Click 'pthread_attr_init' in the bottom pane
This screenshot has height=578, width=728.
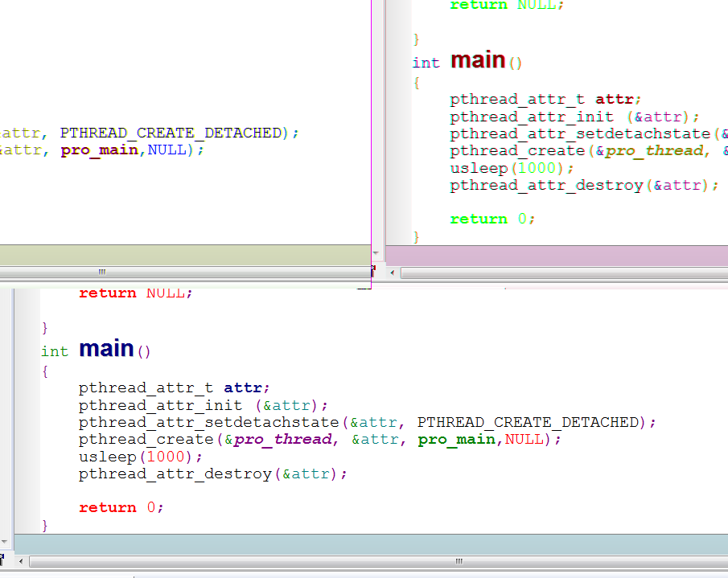[x=160, y=405]
